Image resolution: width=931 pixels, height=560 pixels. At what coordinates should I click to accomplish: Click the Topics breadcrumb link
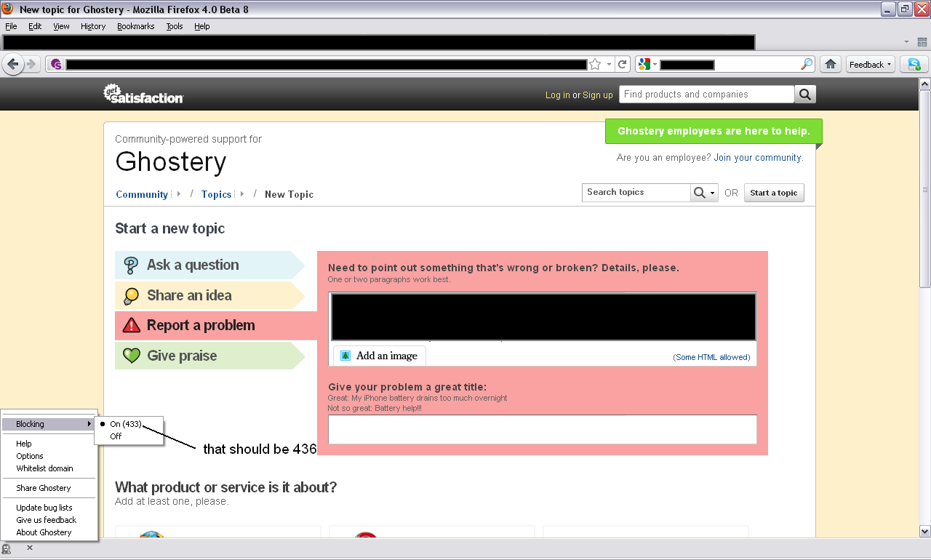point(217,194)
